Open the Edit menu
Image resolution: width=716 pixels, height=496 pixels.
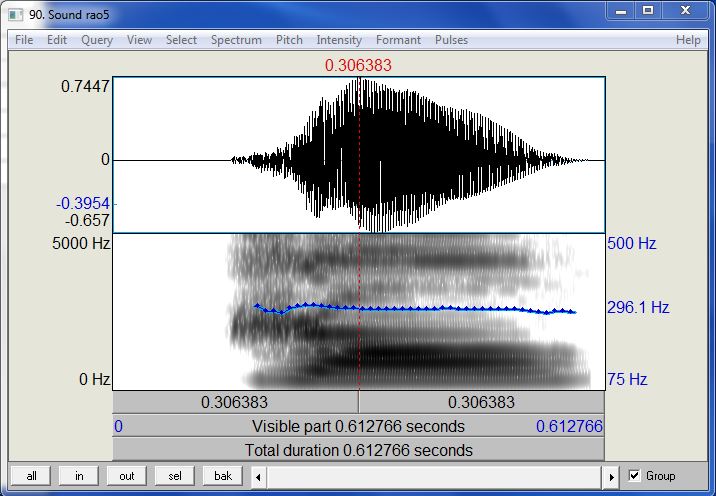57,40
